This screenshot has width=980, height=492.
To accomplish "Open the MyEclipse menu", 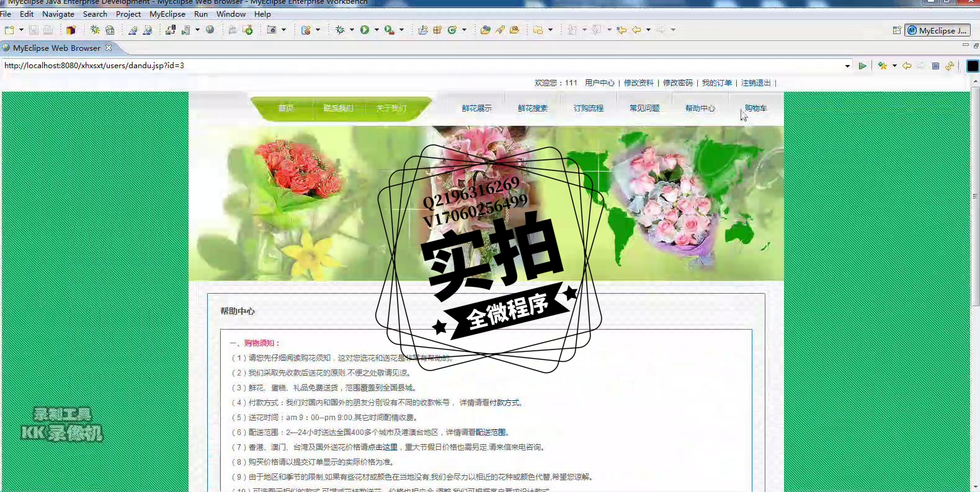I will (167, 14).
